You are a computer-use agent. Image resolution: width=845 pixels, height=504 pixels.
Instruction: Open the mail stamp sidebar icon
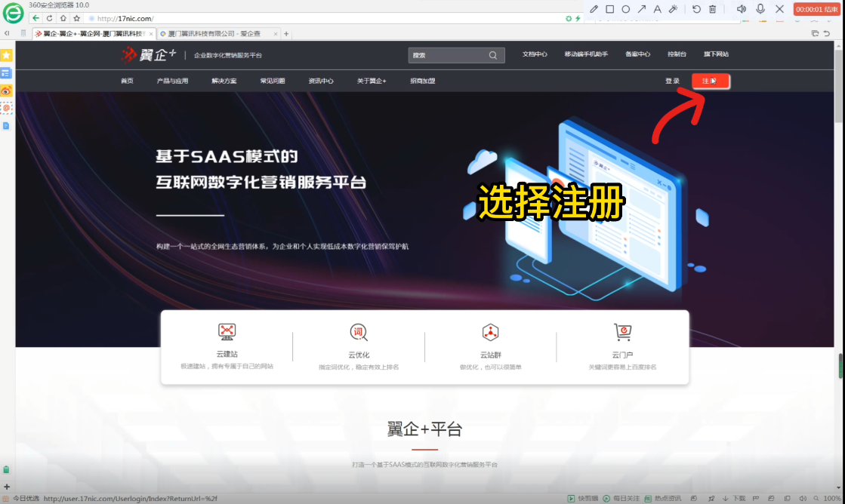point(7,108)
